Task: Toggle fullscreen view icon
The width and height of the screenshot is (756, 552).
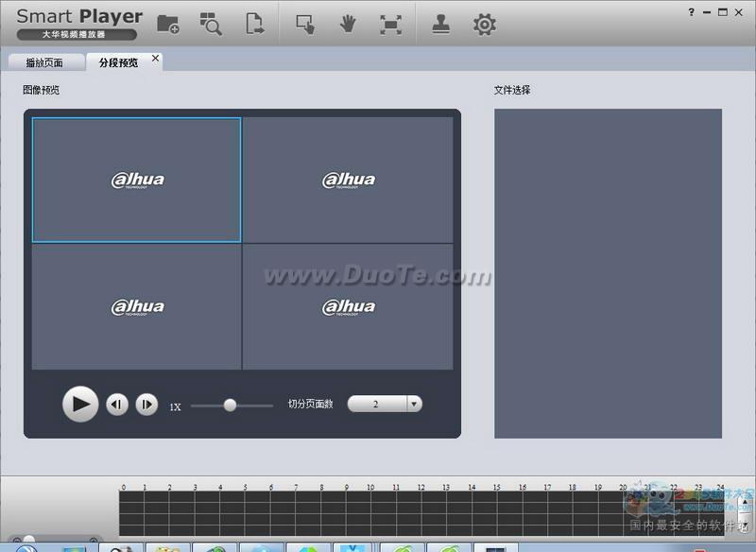Action: (x=390, y=25)
